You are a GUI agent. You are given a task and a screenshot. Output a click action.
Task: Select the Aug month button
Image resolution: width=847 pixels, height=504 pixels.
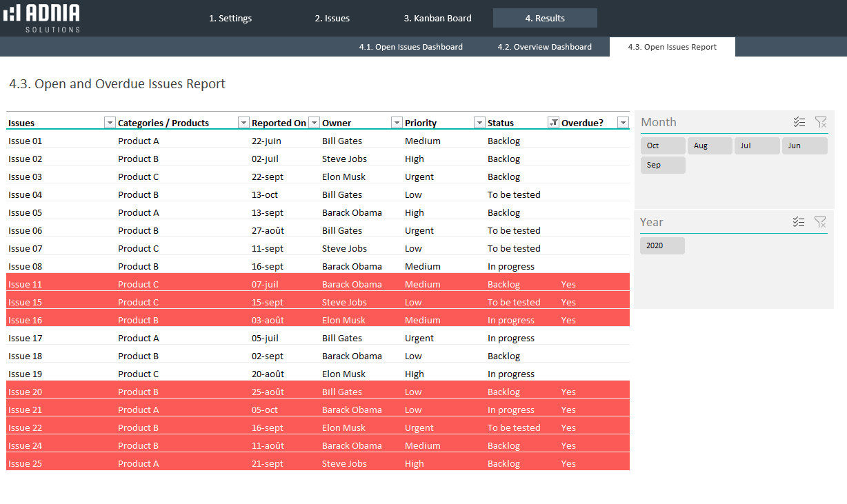pos(709,145)
